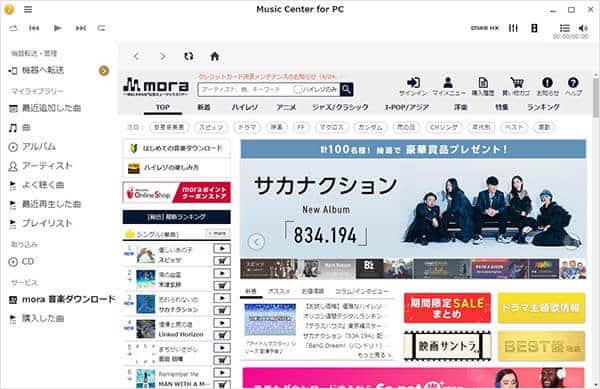Start playback with the Play button
This screenshot has width=600, height=389.
(x=57, y=28)
